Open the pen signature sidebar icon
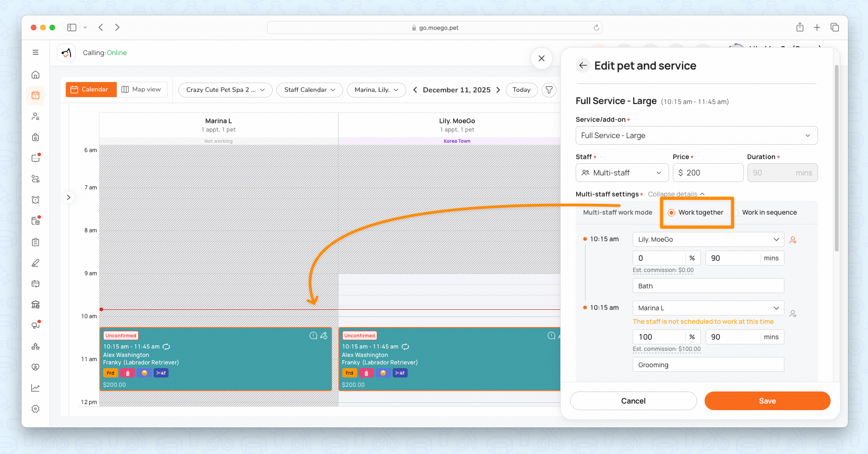The width and height of the screenshot is (868, 454). pos(35,263)
